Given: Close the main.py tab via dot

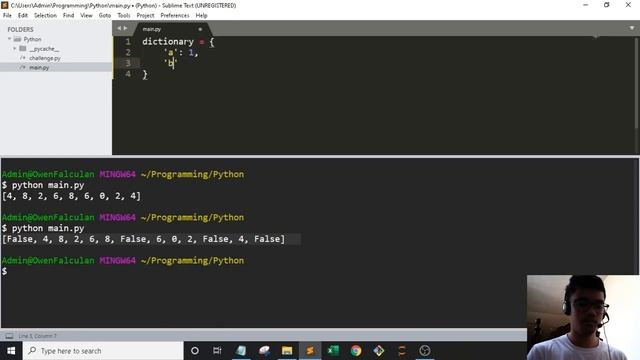Looking at the screenshot, I should tap(200, 29).
